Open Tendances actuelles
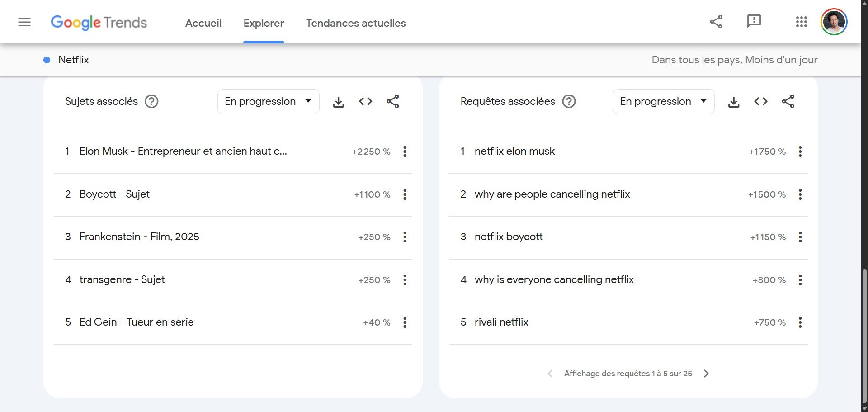Screen dimensions: 868x412 coord(355,23)
